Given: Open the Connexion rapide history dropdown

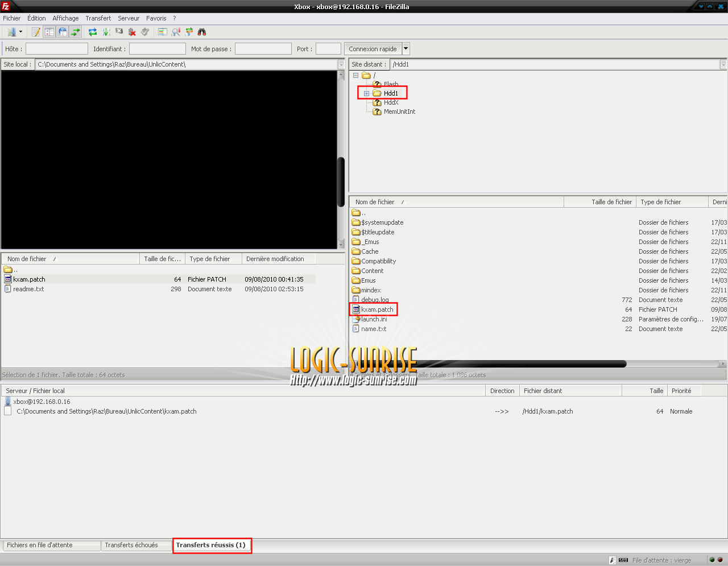Looking at the screenshot, I should point(406,49).
